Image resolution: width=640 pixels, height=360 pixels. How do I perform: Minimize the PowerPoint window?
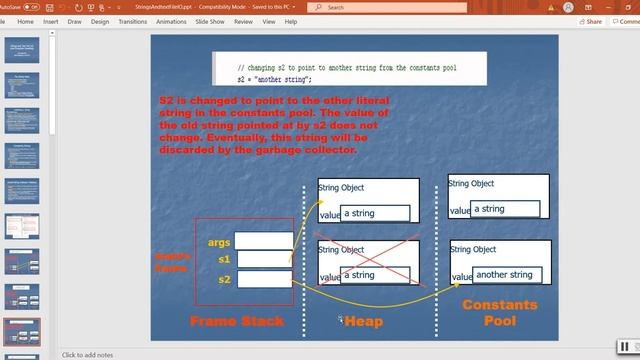pyautogui.click(x=608, y=7)
